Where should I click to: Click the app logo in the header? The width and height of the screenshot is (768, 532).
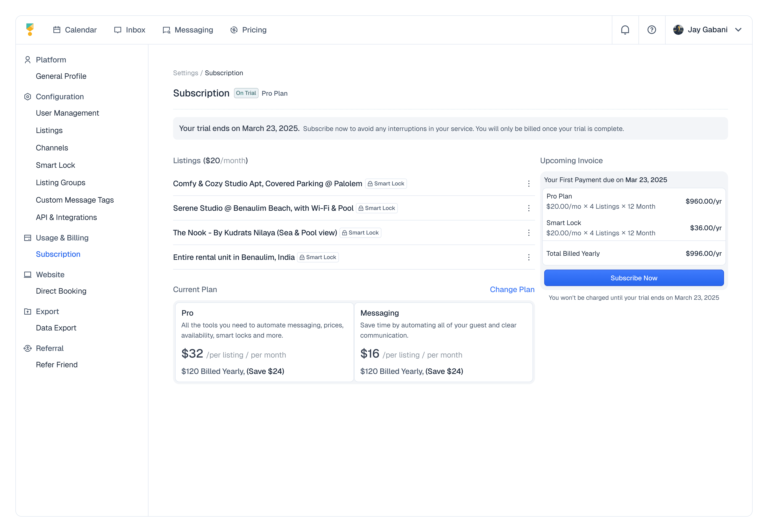30,30
